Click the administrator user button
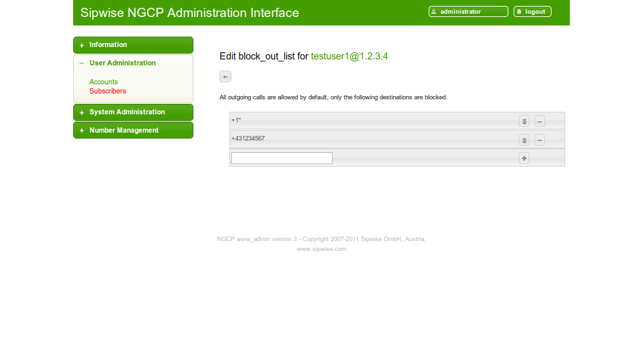Viewport: 643px width, 364px height. (x=469, y=12)
